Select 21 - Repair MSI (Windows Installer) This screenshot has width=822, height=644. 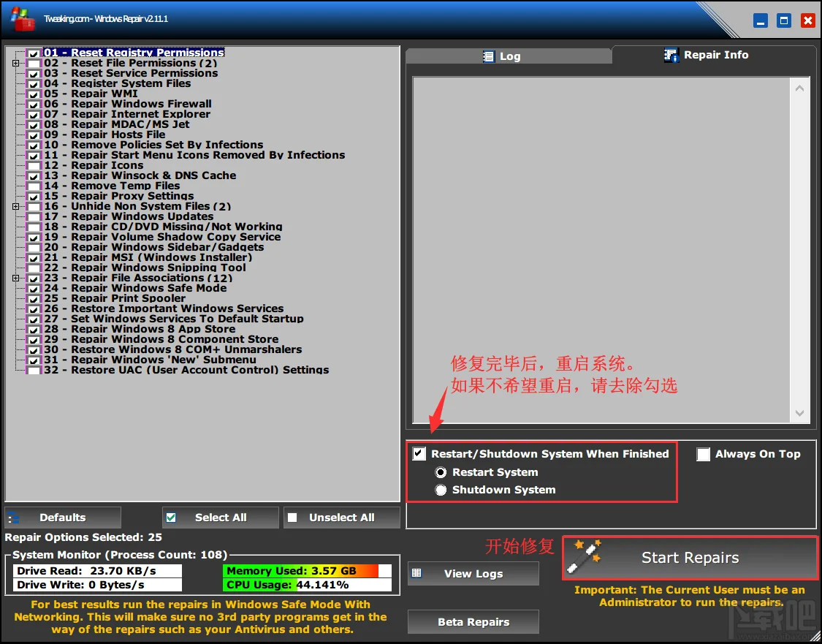tap(148, 257)
